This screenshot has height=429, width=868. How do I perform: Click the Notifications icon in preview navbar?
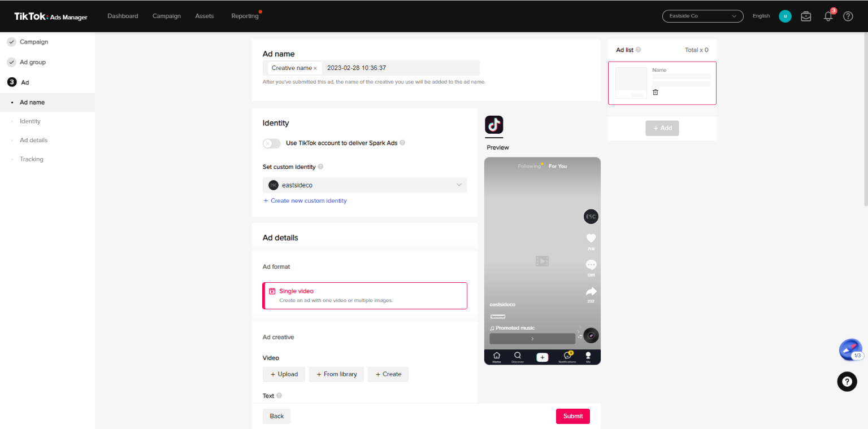pos(567,357)
